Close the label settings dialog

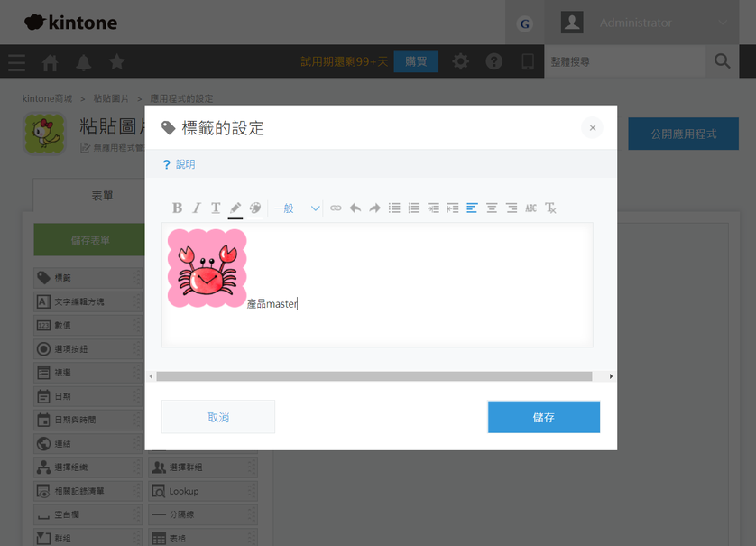592,128
